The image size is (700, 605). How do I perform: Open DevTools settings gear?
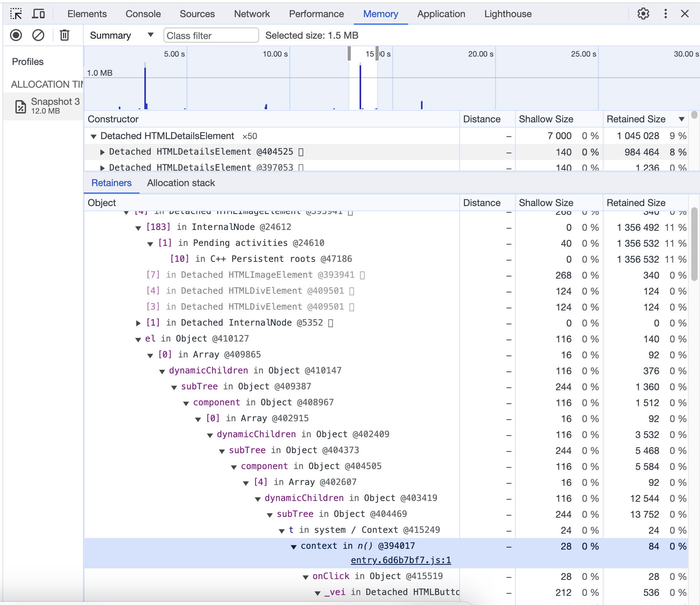click(643, 14)
